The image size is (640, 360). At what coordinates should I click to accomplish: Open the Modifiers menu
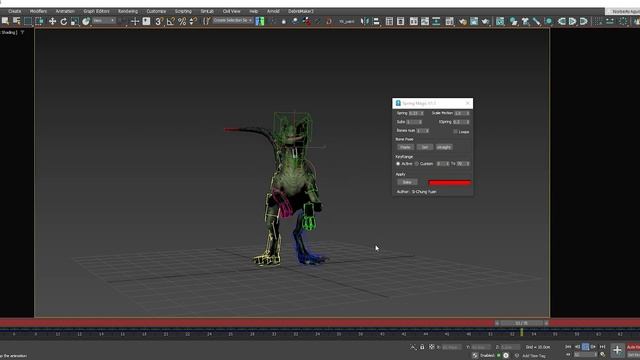point(38,11)
